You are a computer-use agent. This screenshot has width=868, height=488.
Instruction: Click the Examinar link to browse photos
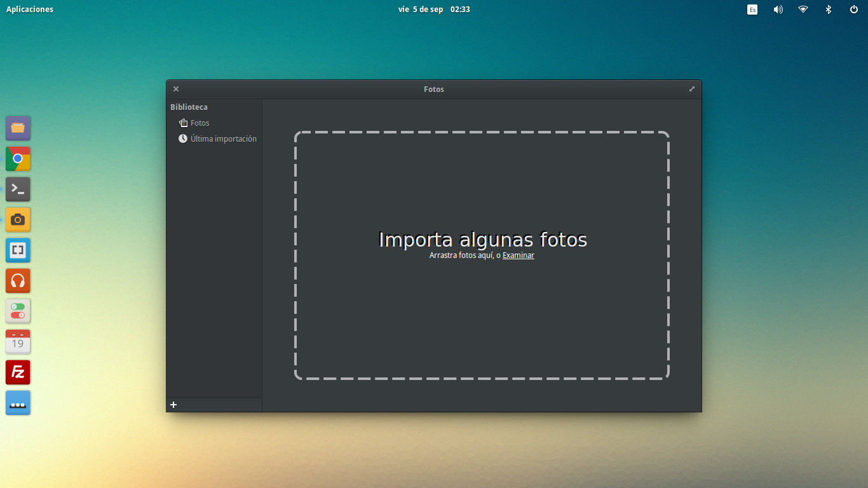point(518,255)
